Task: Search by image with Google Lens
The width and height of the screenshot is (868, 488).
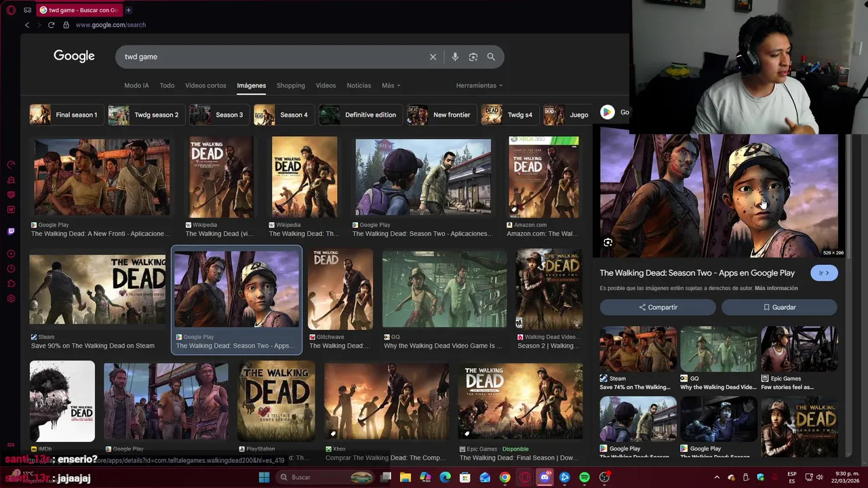Action: coord(473,57)
